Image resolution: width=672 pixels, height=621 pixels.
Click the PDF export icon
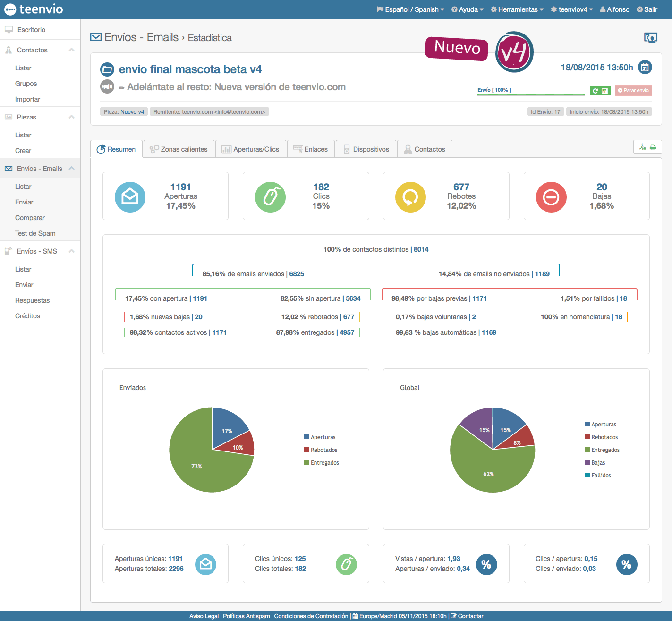tap(642, 147)
